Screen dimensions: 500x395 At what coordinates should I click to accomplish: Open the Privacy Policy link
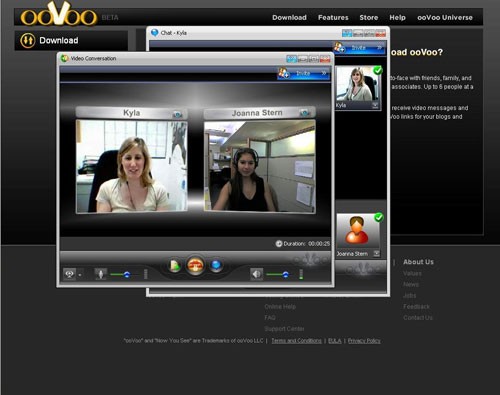pos(364,341)
